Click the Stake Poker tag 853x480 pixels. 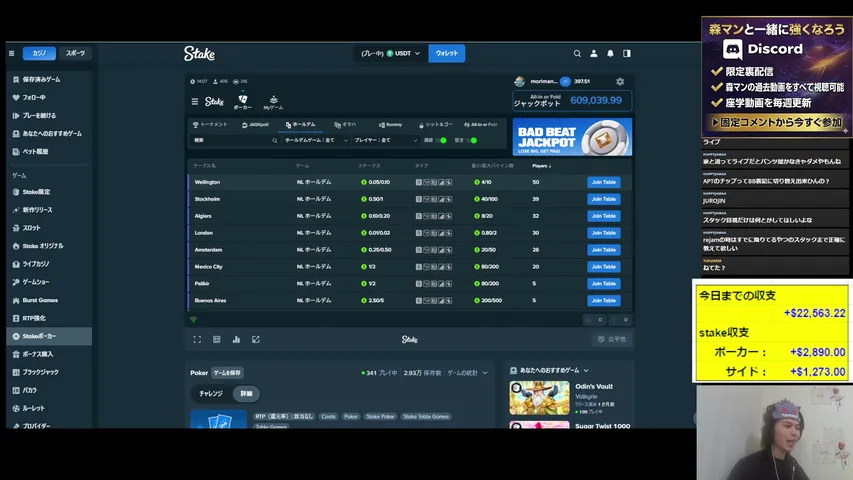coord(380,416)
